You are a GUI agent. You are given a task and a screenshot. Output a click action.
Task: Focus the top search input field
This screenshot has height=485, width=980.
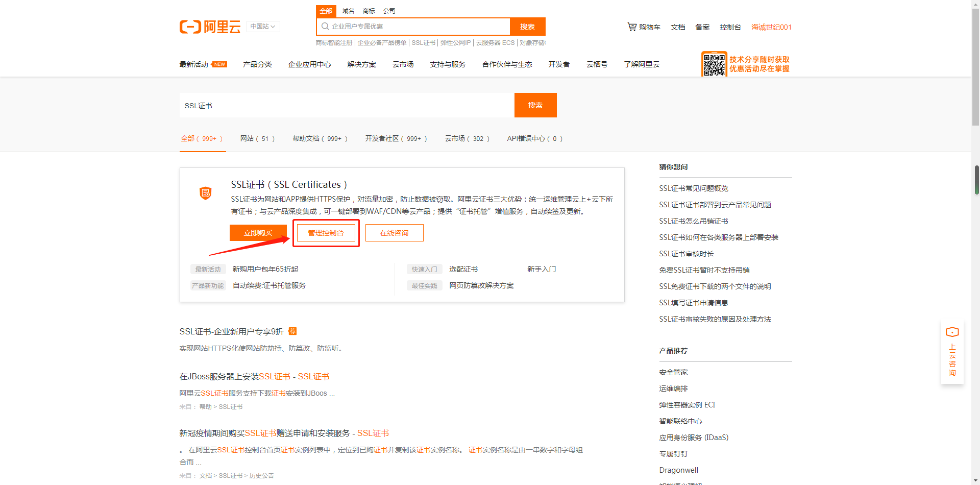[413, 27]
